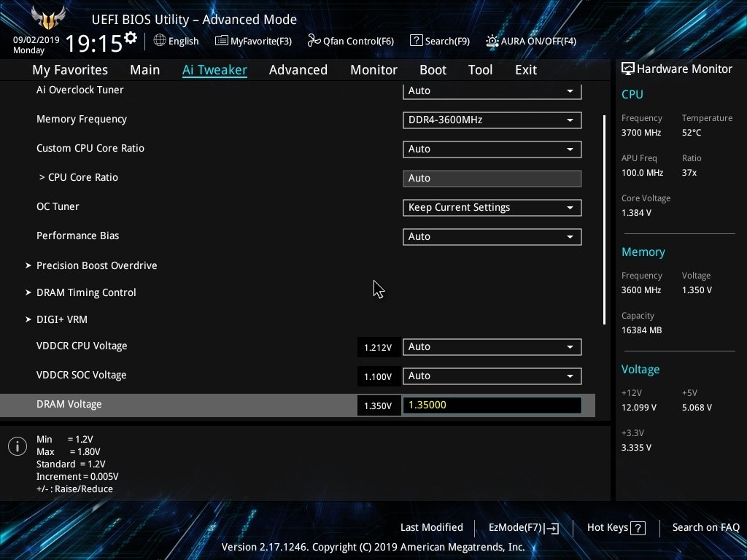Click the EzMode exit arrow icon

[551, 528]
